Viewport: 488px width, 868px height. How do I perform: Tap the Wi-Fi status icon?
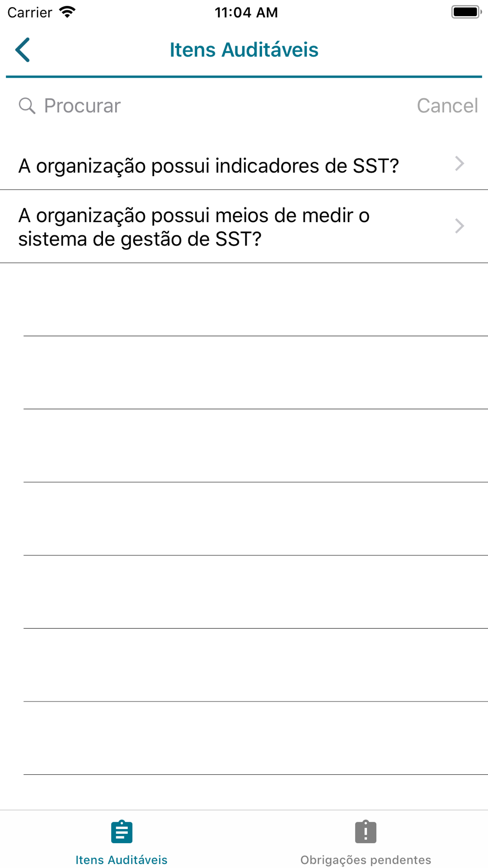(x=67, y=12)
